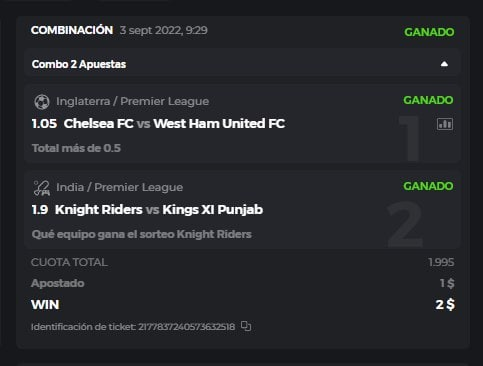Click the CUOTA TOTAL value 1.995

click(x=441, y=262)
